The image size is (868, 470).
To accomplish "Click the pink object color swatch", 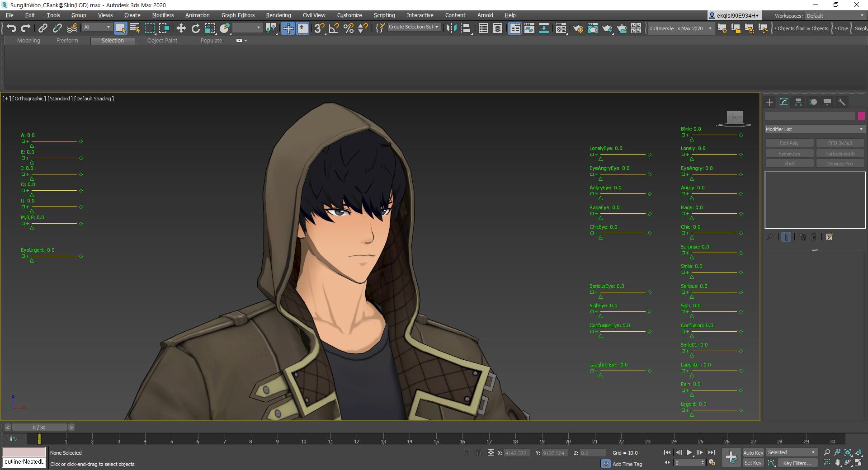I will click(x=861, y=116).
